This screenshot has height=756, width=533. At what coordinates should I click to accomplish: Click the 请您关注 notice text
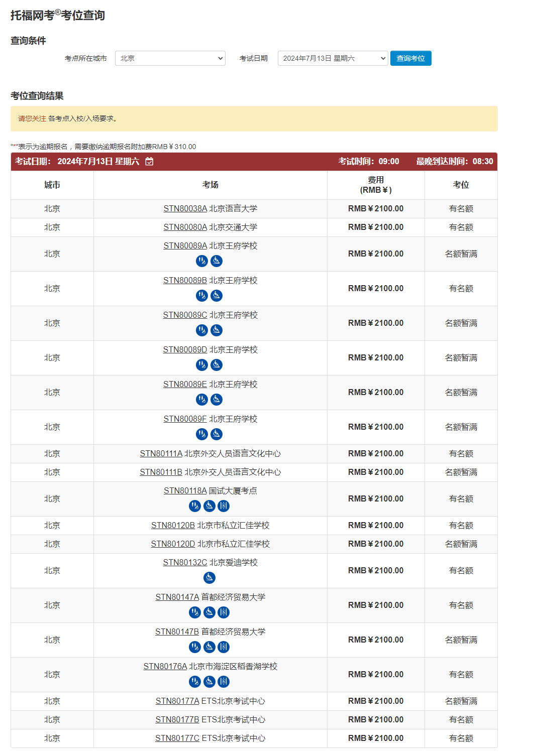32,118
